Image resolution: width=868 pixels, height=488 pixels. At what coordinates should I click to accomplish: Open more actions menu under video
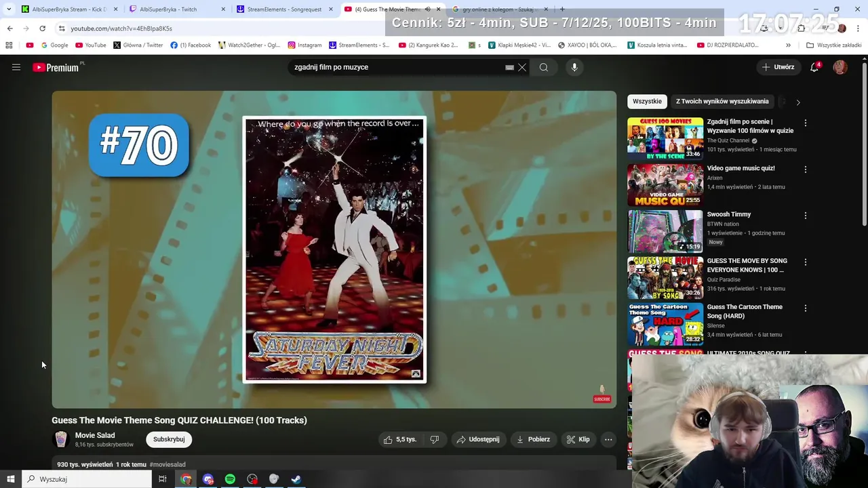pyautogui.click(x=608, y=439)
